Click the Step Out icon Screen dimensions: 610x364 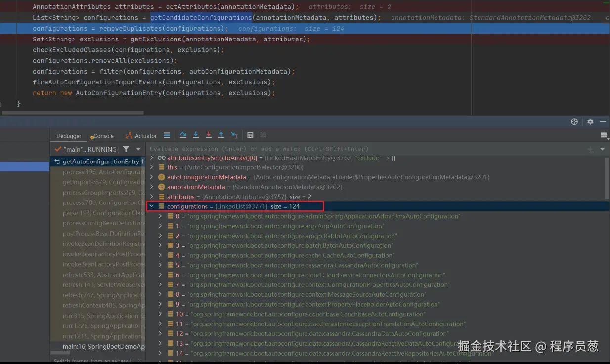[221, 135]
